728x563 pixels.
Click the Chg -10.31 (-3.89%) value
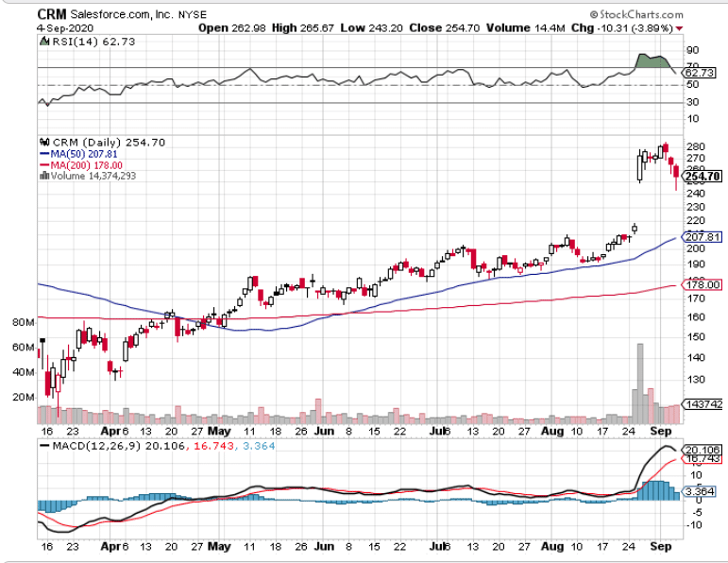(622, 28)
